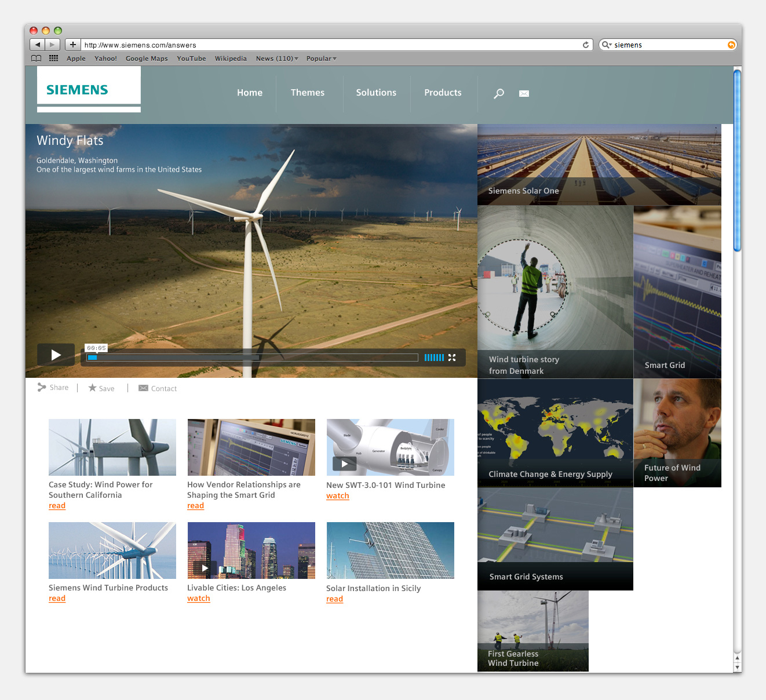Click the yellow minimize window button
The height and width of the screenshot is (700, 766).
click(46, 31)
